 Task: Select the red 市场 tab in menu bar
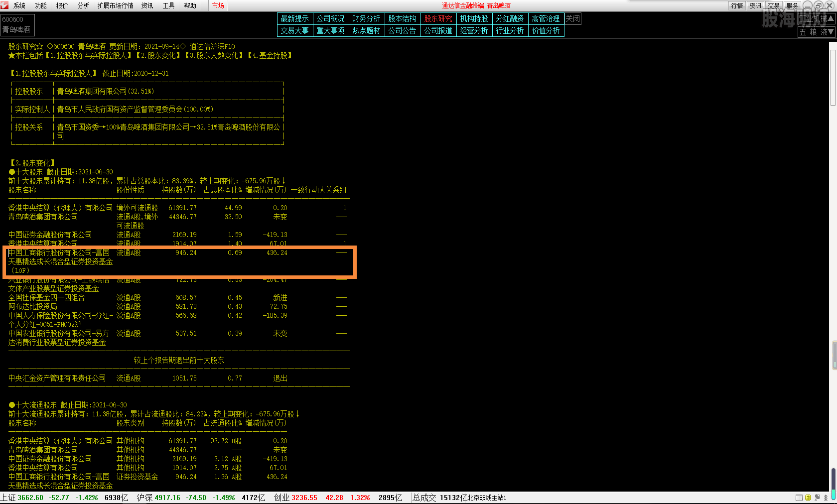pyautogui.click(x=218, y=5)
